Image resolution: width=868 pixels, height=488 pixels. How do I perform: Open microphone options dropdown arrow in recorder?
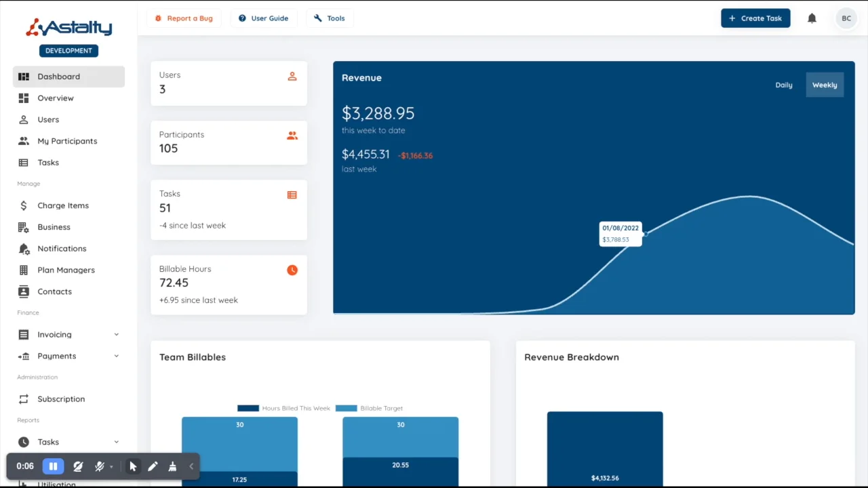(111, 467)
